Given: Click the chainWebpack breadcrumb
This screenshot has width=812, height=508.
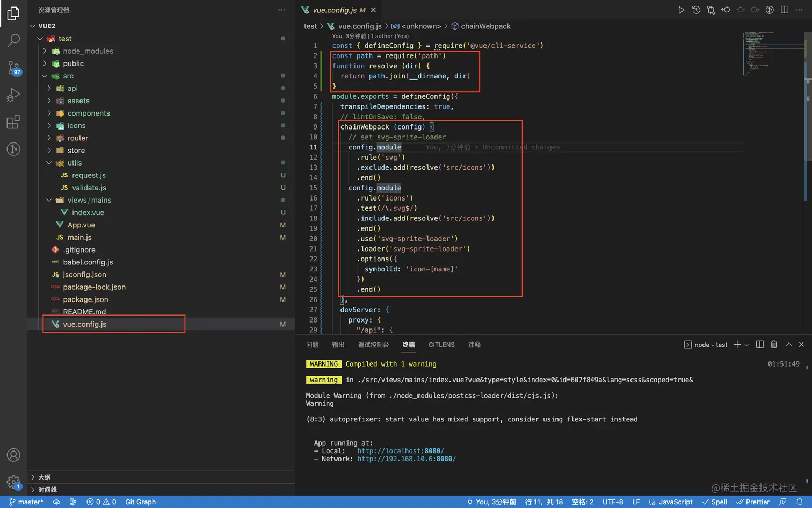Looking at the screenshot, I should [x=481, y=26].
